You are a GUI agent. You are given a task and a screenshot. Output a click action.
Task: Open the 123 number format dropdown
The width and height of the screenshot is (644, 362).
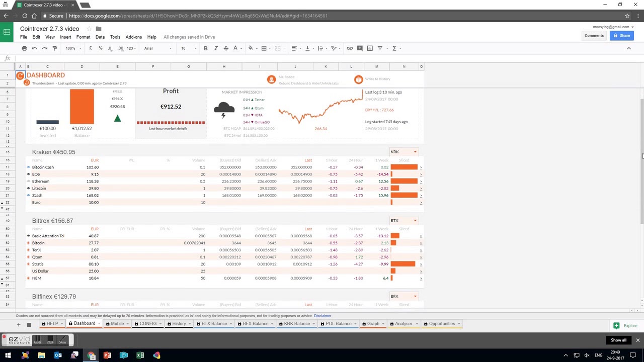click(x=131, y=48)
